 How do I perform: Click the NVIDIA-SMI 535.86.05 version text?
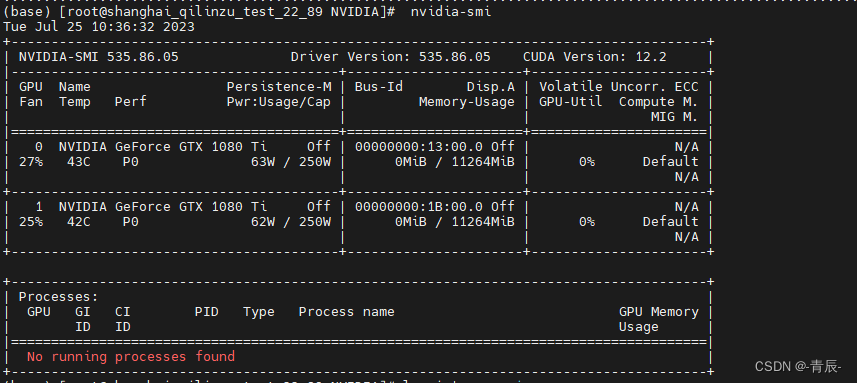(98, 57)
